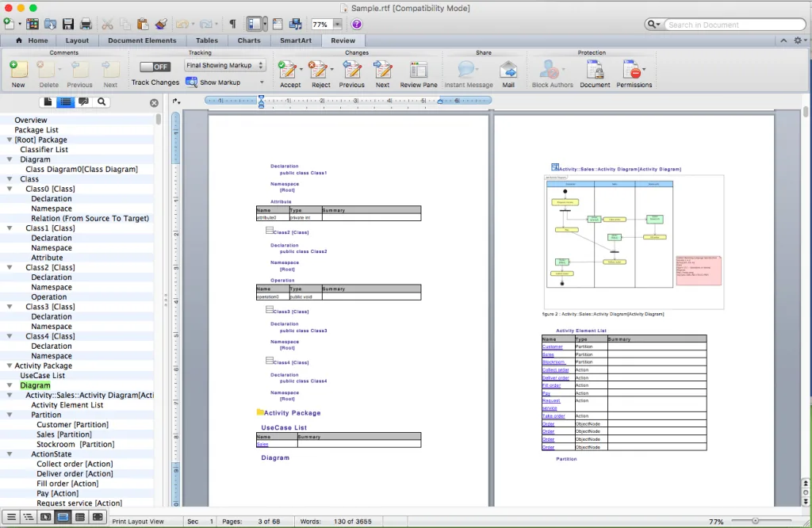Switch to the Tables tab

(207, 40)
